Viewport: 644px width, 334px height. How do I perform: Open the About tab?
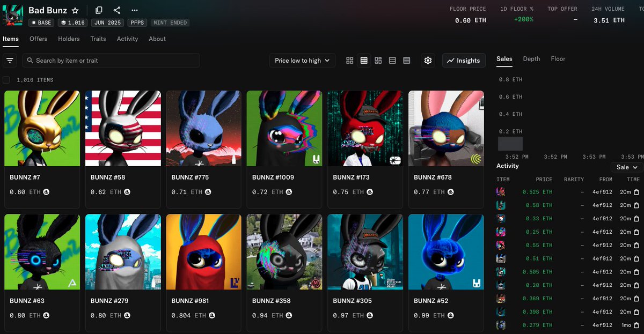(x=157, y=39)
